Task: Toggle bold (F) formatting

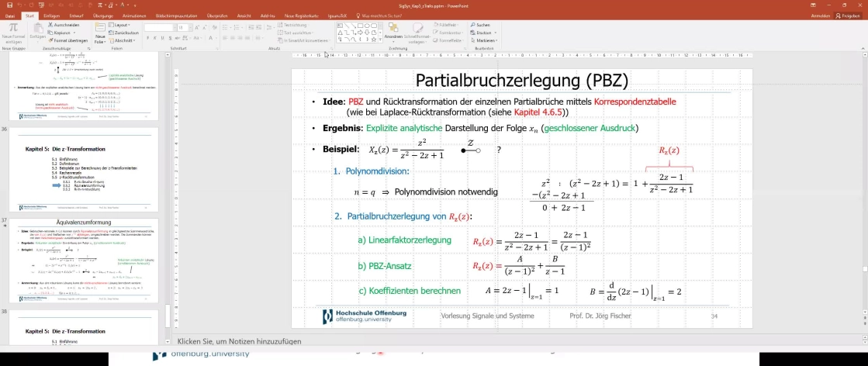Action: click(148, 40)
